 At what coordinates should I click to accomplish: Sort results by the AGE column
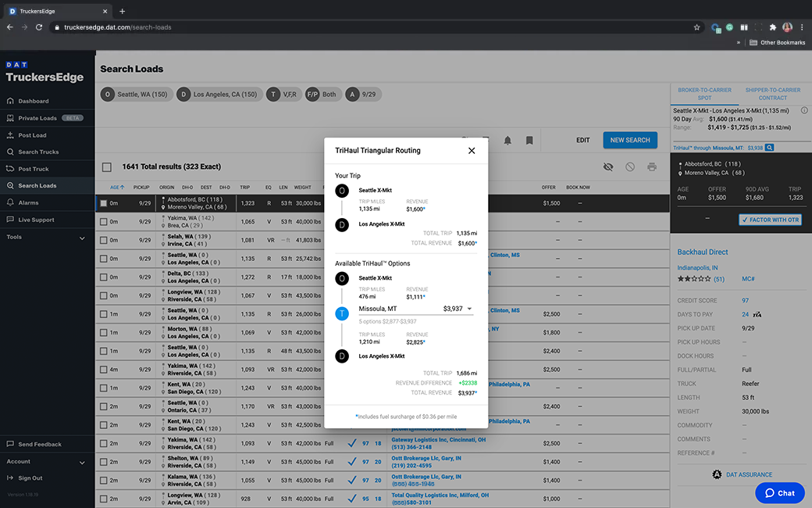coord(117,187)
